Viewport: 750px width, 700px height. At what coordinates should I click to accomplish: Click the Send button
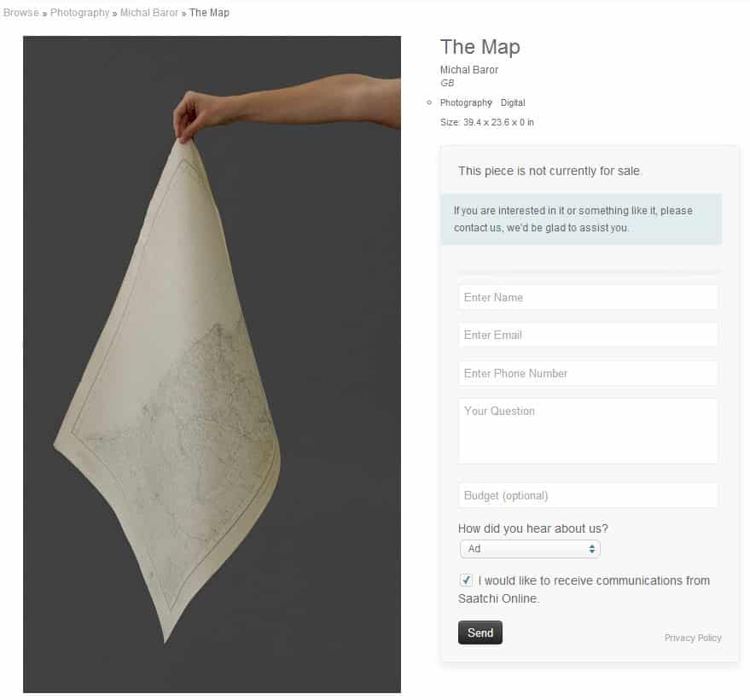(480, 633)
